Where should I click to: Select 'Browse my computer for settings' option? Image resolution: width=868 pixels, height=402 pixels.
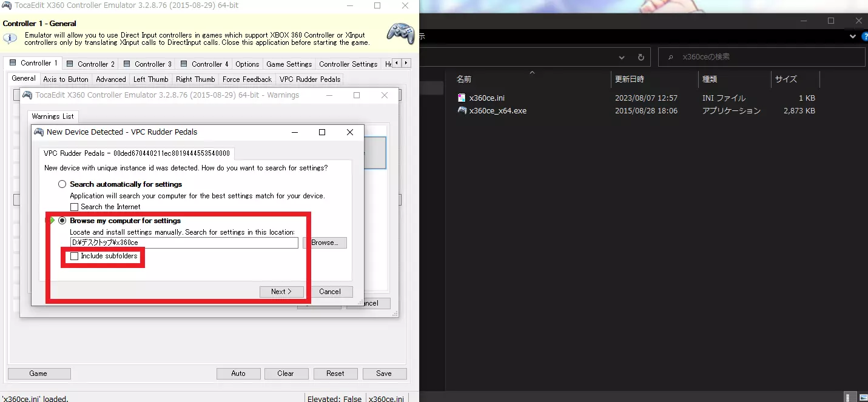click(62, 221)
